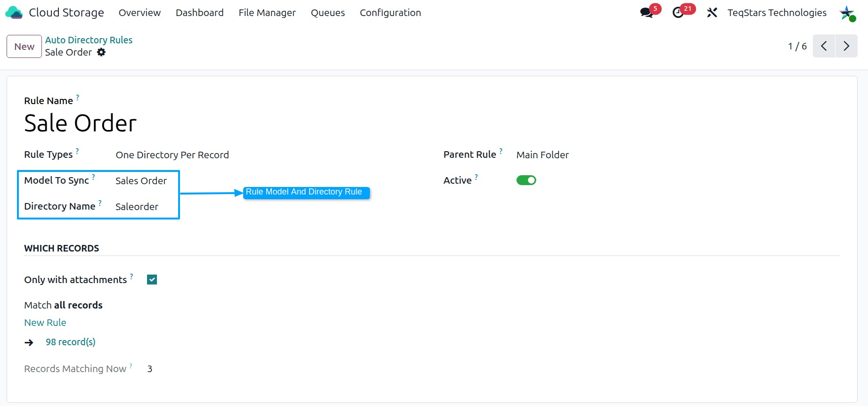Edit the Rule Name field Sale Order
Image resolution: width=868 pixels, height=406 pixels.
click(81, 123)
